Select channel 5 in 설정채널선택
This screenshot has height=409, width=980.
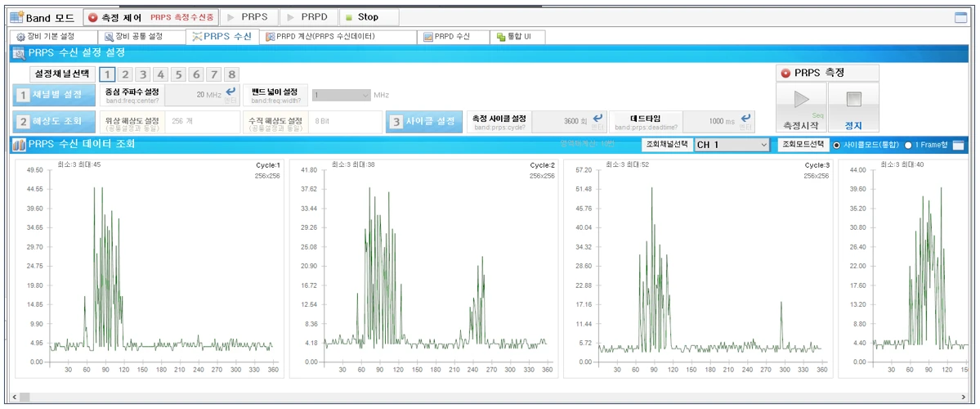[179, 75]
